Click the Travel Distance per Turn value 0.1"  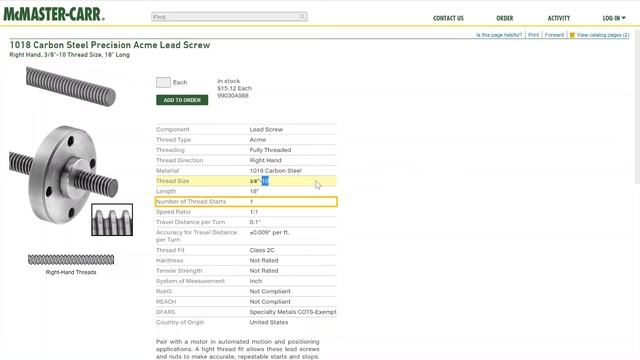255,222
